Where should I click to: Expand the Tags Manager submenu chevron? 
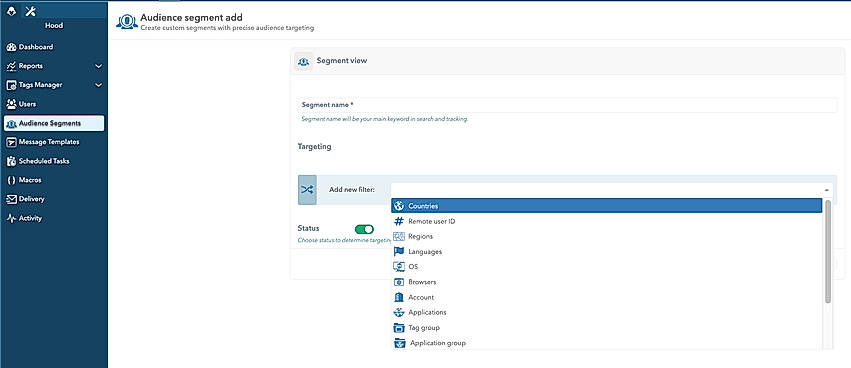[x=98, y=85]
